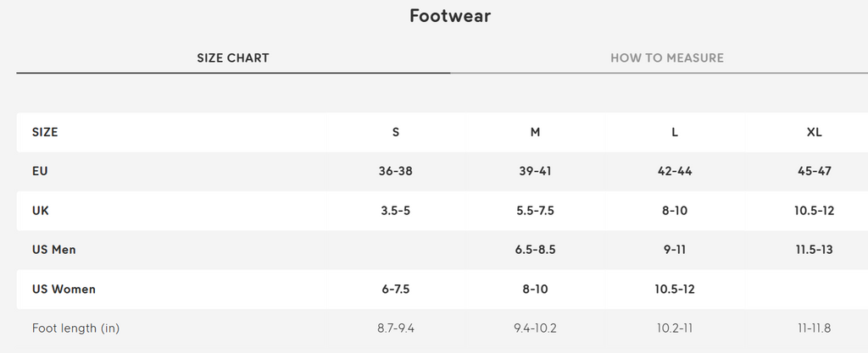Select the S size column header
Viewport: 868px width, 353px height.
tap(396, 132)
